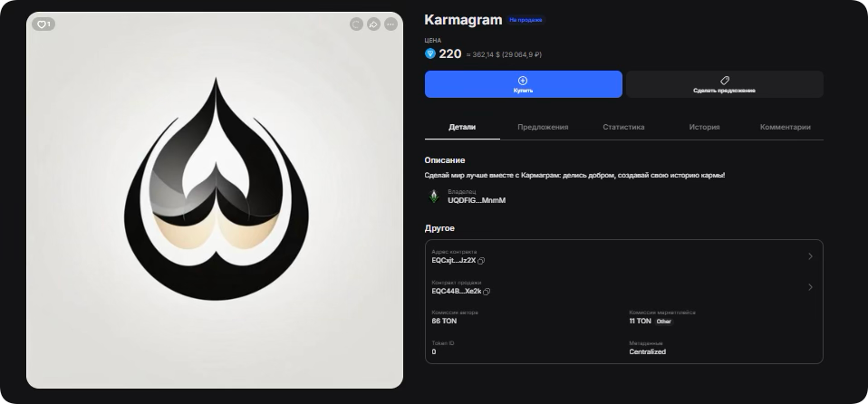This screenshot has height=404, width=868.
Task: Open owner address UQDFIG...MnmM
Action: pyautogui.click(x=477, y=200)
